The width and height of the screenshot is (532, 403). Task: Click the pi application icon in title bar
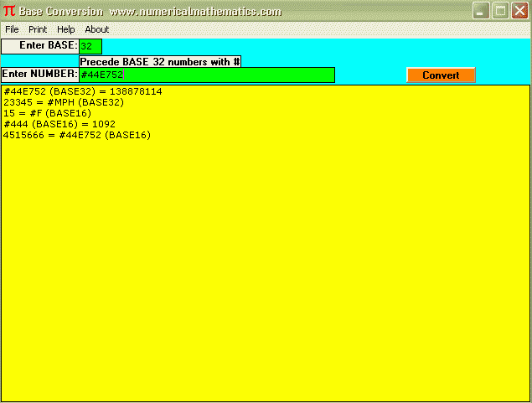pyautogui.click(x=9, y=11)
